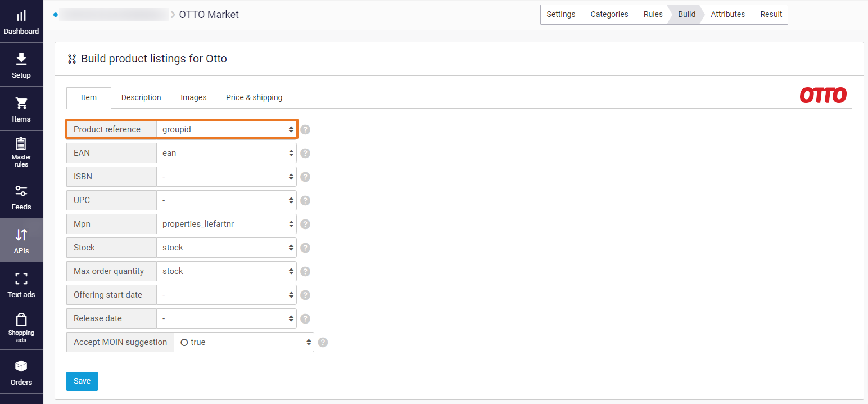Go to the Attributes step
This screenshot has height=404, width=868.
click(x=727, y=15)
